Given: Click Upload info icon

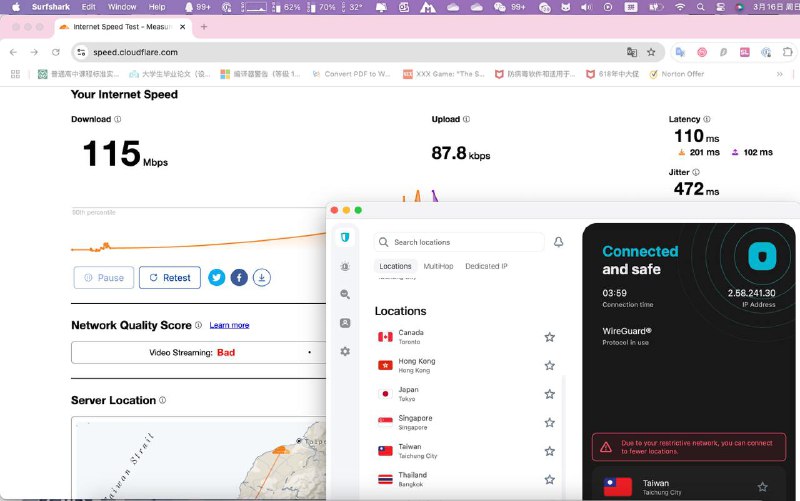Looking at the screenshot, I should pos(466,119).
